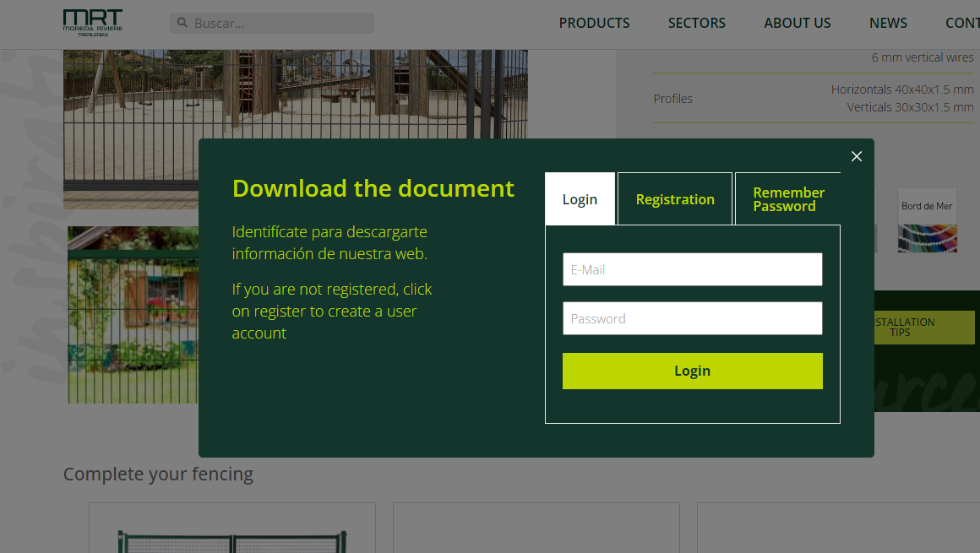The width and height of the screenshot is (980, 553).
Task: Click the Buscar search field
Action: coord(272,23)
